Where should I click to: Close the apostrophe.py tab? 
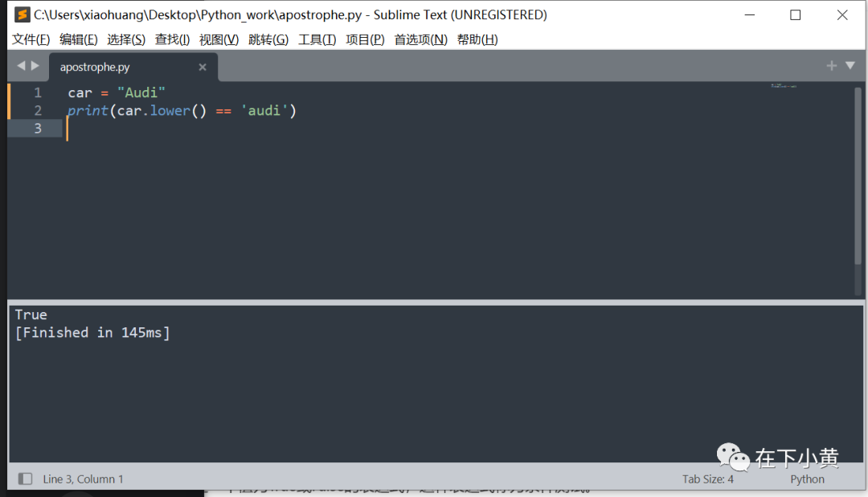click(203, 67)
